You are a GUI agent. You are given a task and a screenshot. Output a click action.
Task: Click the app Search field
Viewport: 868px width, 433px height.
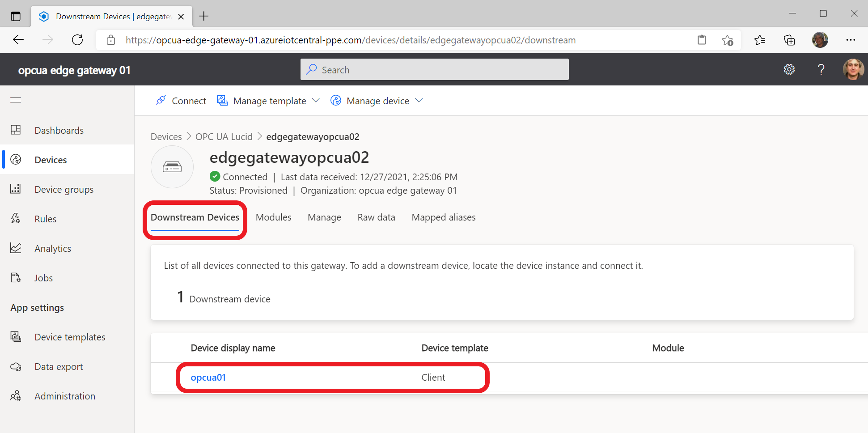click(435, 69)
